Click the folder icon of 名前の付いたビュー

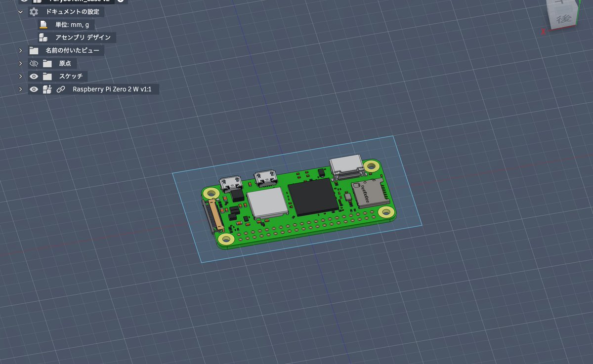pyautogui.click(x=34, y=50)
